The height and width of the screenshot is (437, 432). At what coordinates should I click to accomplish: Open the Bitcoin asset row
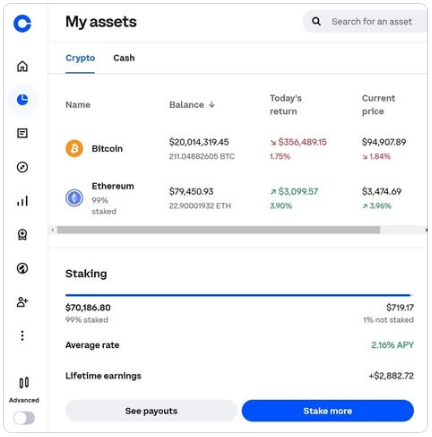click(238, 149)
